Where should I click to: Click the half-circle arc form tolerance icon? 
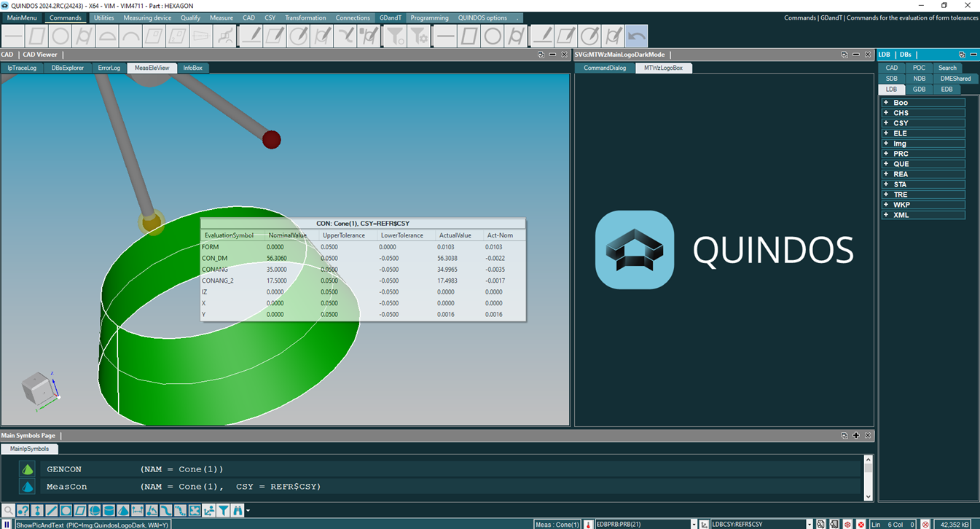tap(109, 36)
